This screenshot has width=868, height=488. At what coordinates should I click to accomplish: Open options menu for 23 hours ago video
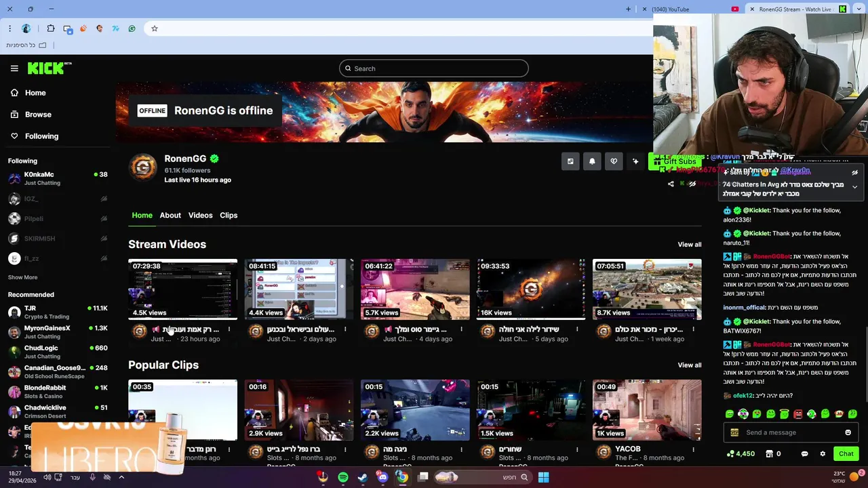pos(229,329)
